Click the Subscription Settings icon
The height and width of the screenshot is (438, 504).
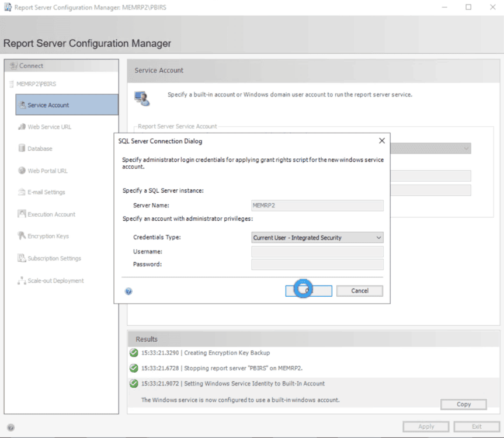(x=22, y=258)
